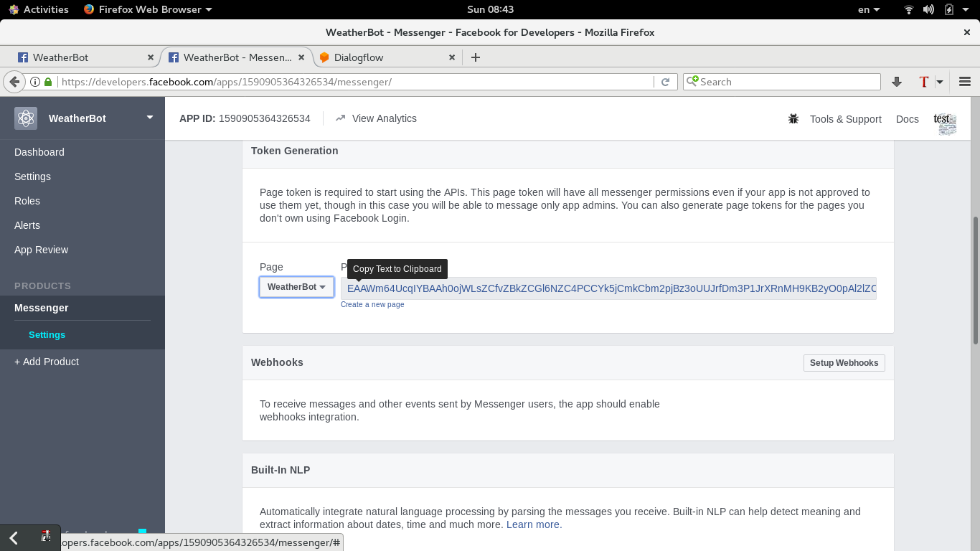Open the View Analytics link
Screen dimensions: 980x551
coord(385,118)
